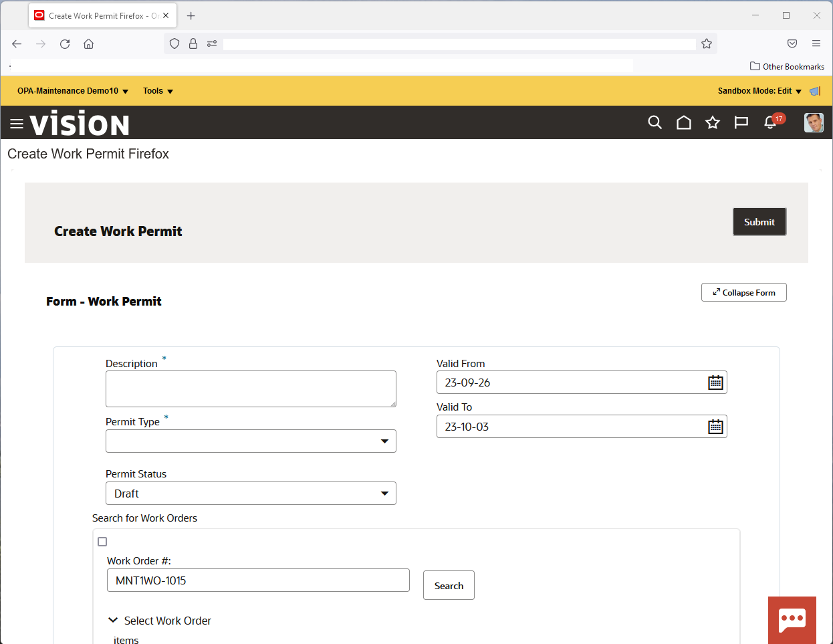Open Firefox tracking protection shield icon
The height and width of the screenshot is (644, 833).
click(174, 43)
